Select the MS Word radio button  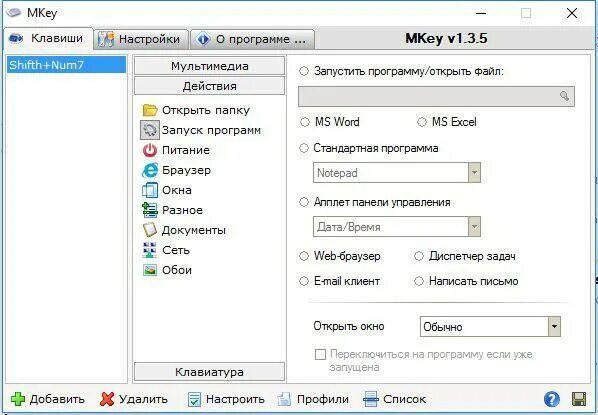(304, 122)
